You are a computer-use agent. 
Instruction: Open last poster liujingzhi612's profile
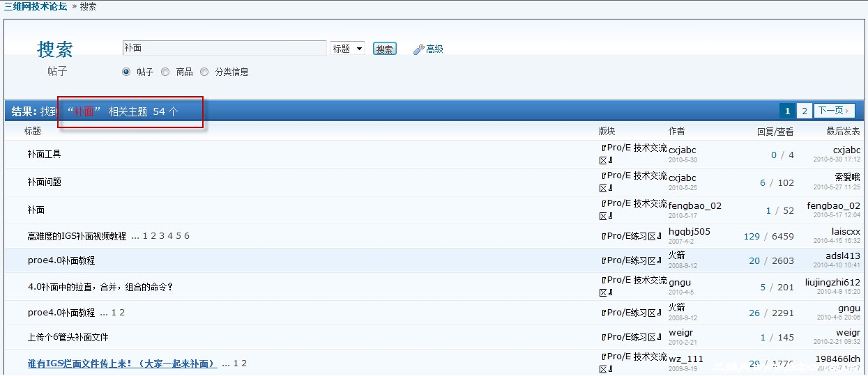click(832, 282)
